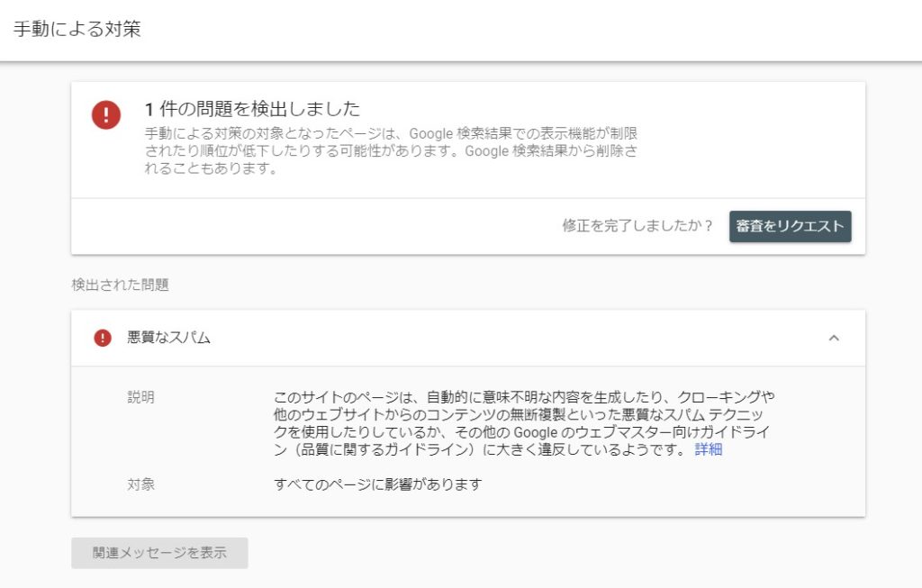Click the 検出された問題 section label
Image resolution: width=922 pixels, height=588 pixels.
pos(120,285)
